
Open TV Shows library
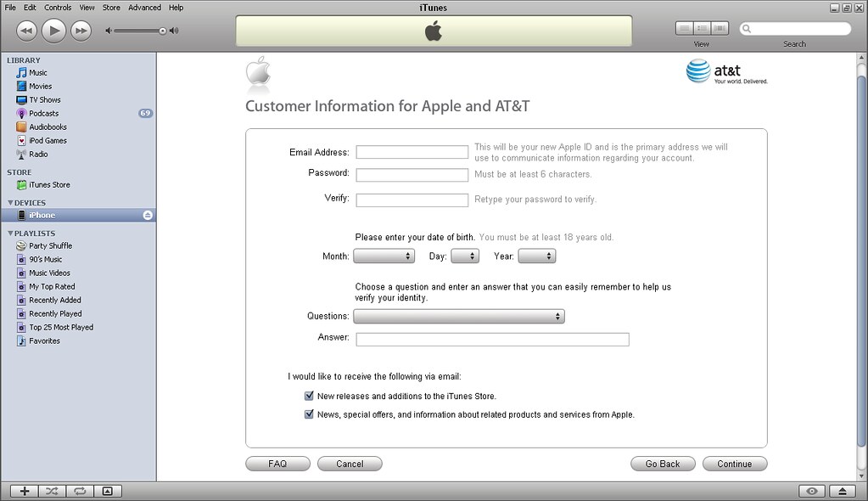coord(44,99)
